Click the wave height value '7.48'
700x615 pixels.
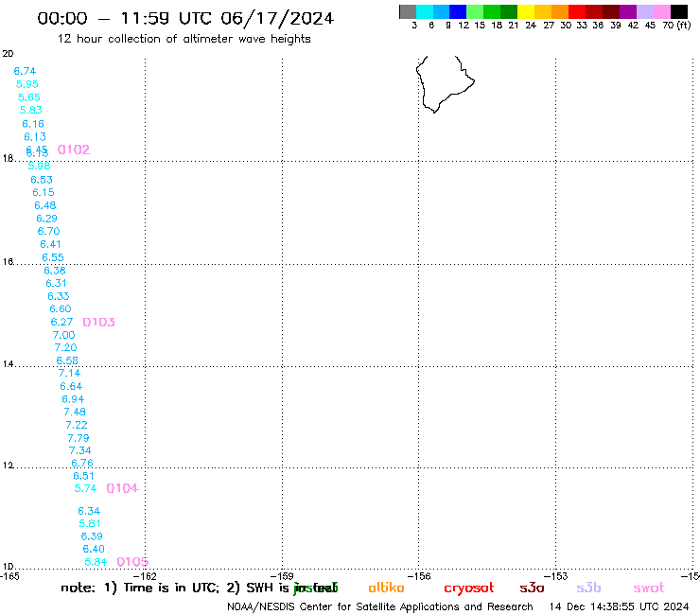75,412
